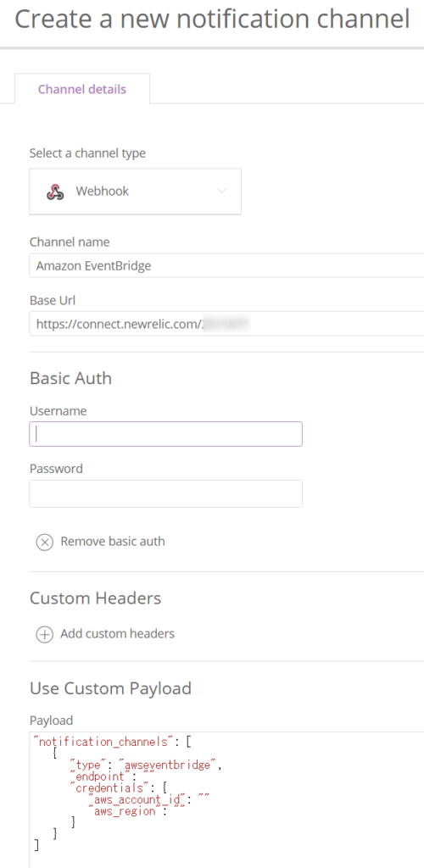Focus the Channel name field
Image resolution: width=424 pixels, height=868 pixels.
click(226, 265)
